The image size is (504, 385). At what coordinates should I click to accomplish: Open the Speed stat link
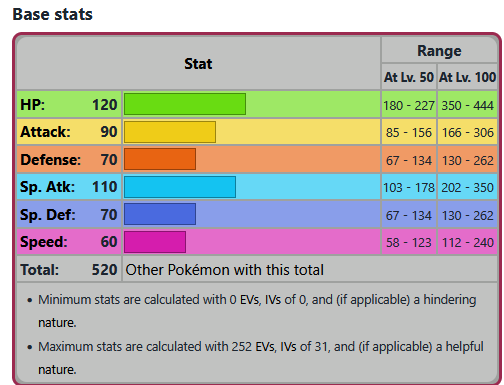coord(44,242)
